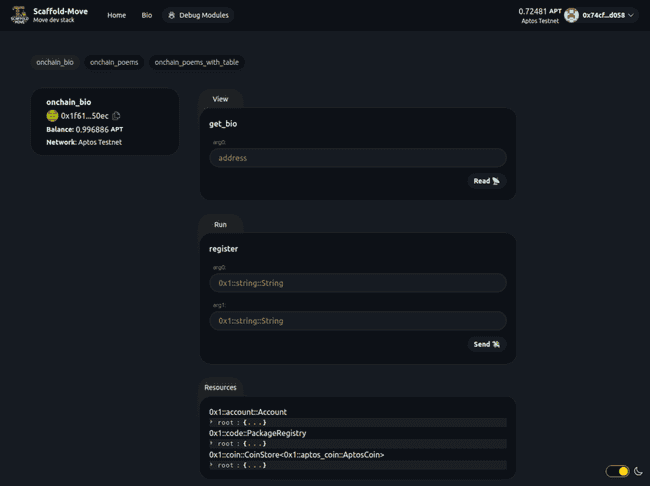This screenshot has width=650, height=486.
Task: Expand root under 0x1::account::Account
Action: (212, 422)
